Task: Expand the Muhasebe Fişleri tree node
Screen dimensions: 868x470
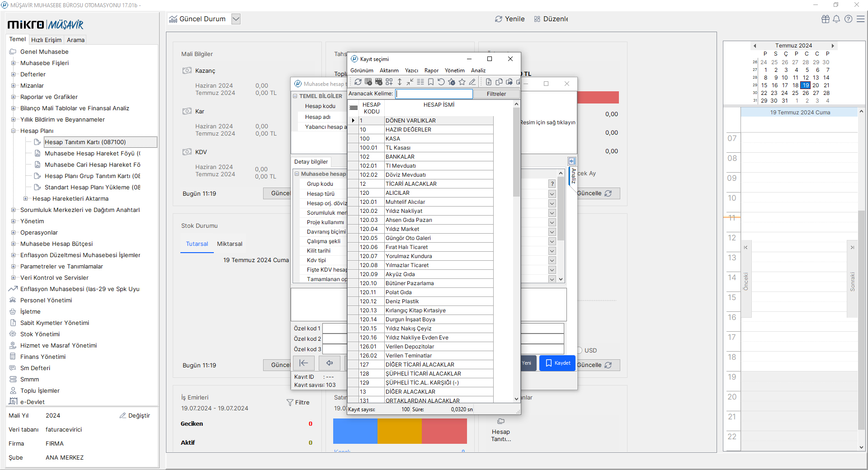Action: 13,63
